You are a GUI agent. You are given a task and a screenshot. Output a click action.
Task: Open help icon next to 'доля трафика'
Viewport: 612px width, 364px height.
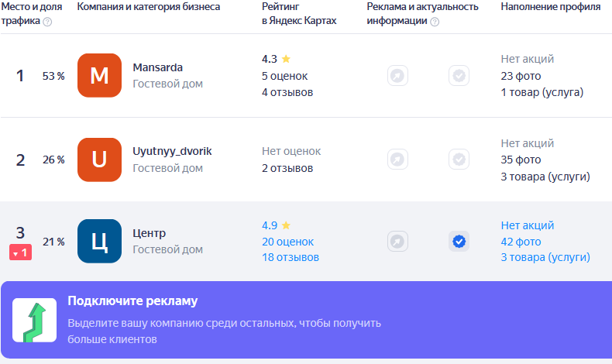[47, 22]
